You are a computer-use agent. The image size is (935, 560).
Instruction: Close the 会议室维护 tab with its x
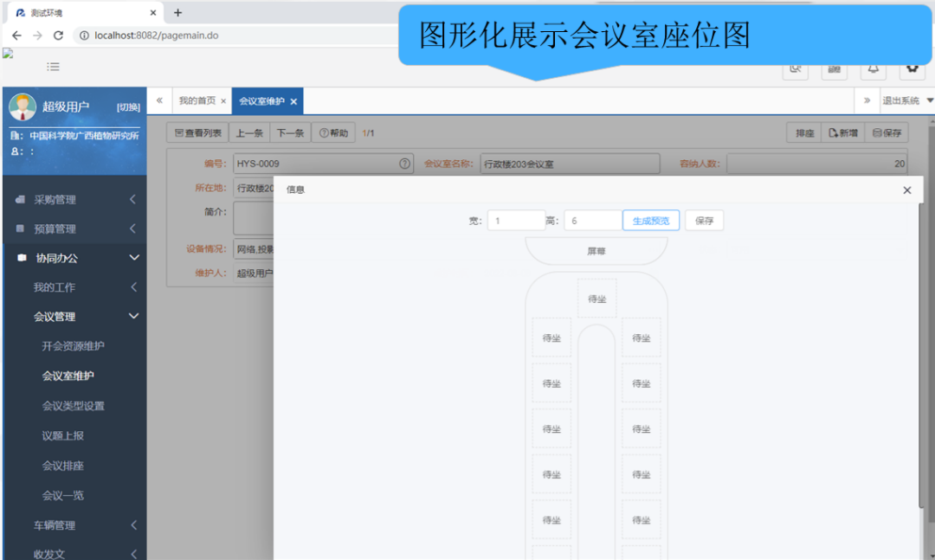pos(293,101)
